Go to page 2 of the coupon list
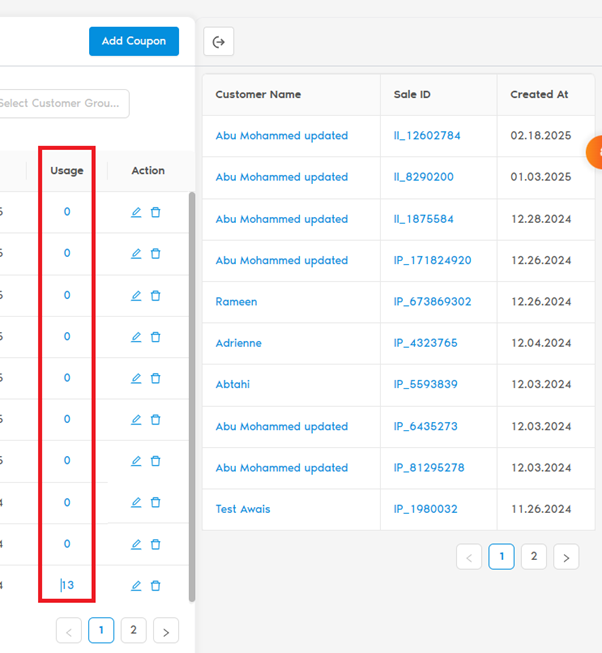This screenshot has height=653, width=602. click(133, 630)
